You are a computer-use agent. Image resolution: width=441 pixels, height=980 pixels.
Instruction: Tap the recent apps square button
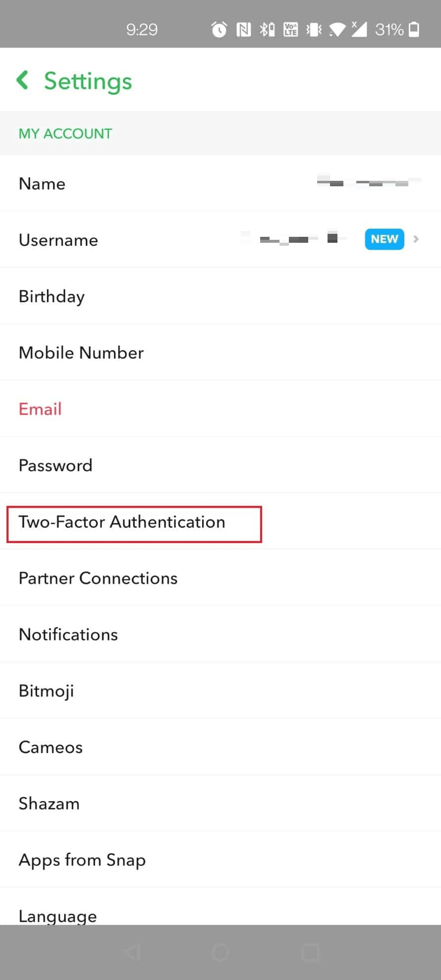point(311,952)
